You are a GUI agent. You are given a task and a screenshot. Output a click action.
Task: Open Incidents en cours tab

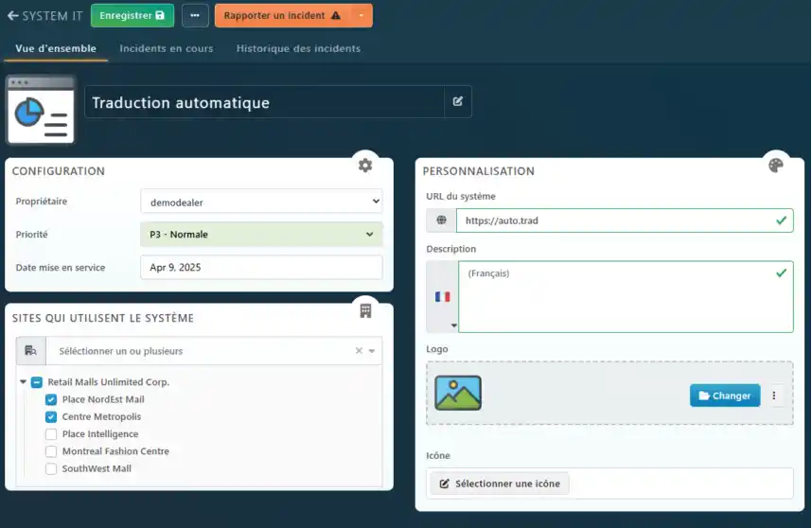tap(167, 48)
